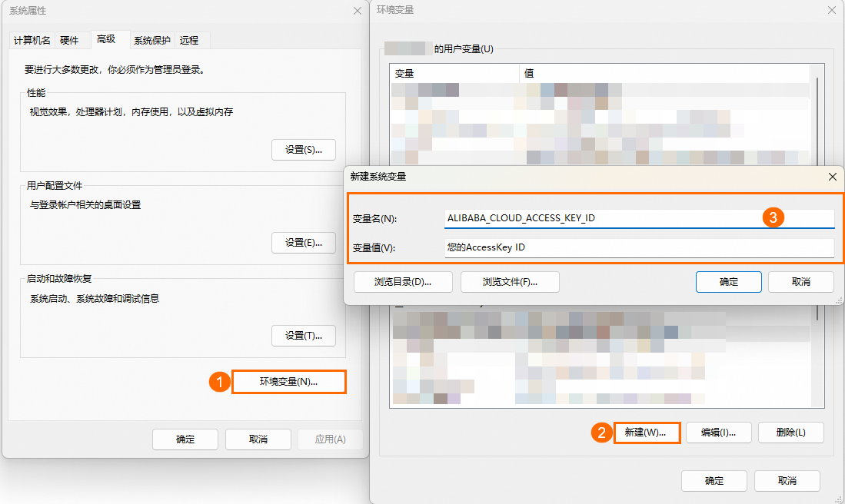
Task: Open 环境变量(N)... button
Action: point(289,382)
